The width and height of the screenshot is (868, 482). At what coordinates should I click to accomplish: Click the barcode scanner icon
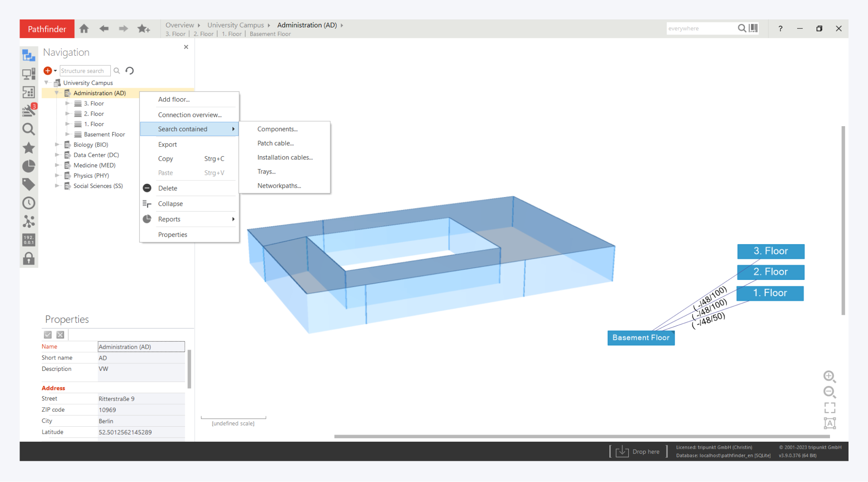coord(753,28)
